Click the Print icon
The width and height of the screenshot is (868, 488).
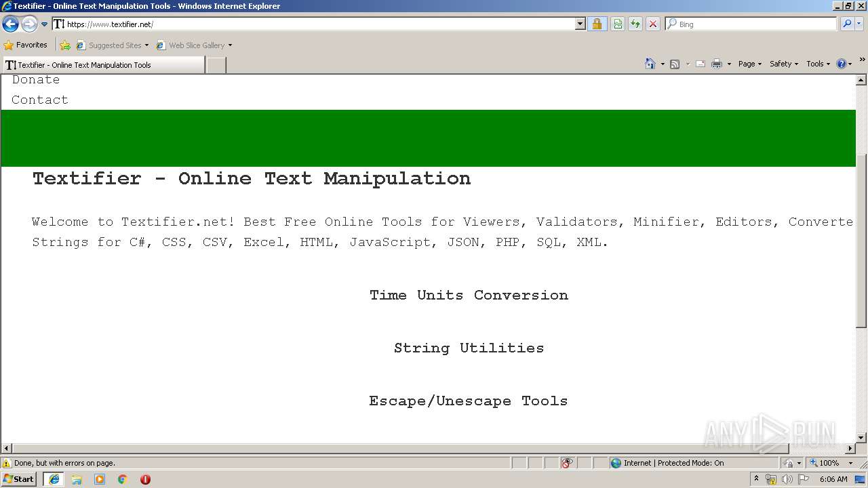click(x=717, y=64)
